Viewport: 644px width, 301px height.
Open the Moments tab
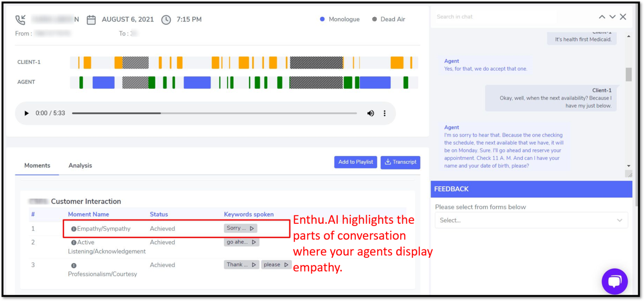click(37, 165)
